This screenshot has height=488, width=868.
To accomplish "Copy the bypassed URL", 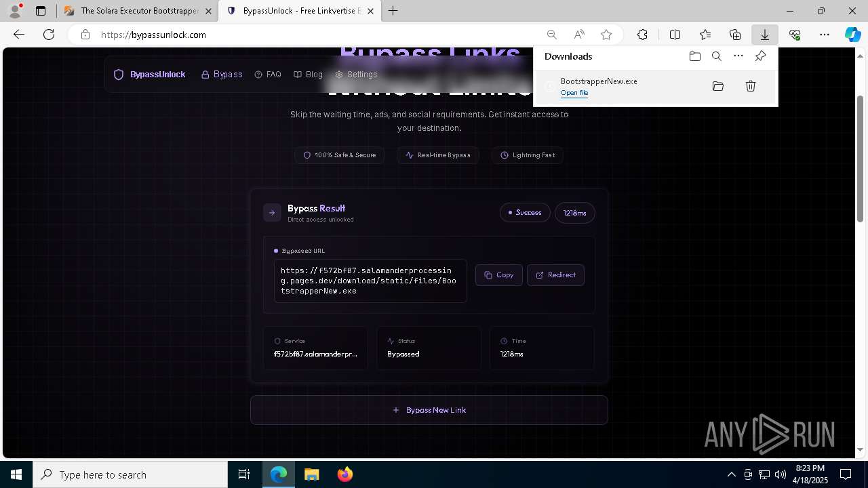I will click(499, 275).
